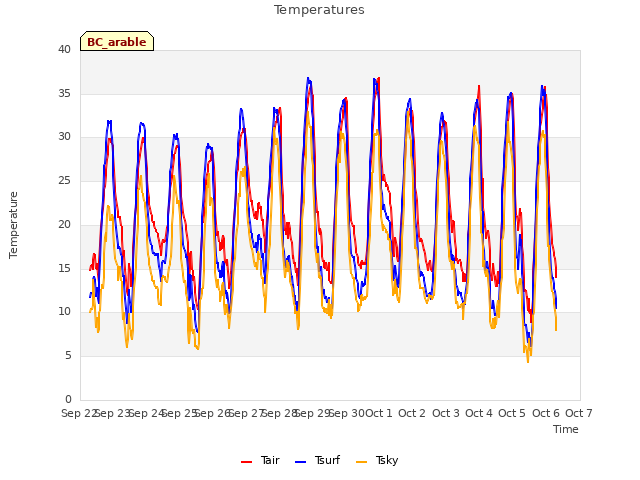
Task: Click the 20 y-axis tick label
Action: point(64,224)
